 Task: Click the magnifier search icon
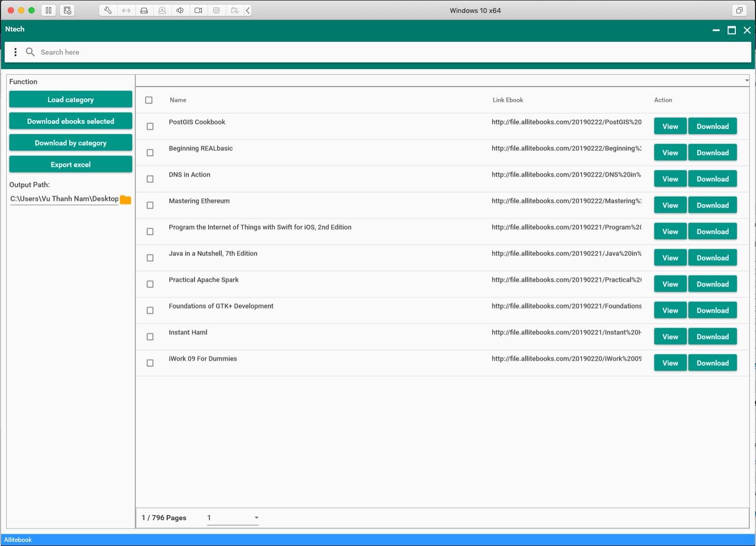(x=30, y=52)
